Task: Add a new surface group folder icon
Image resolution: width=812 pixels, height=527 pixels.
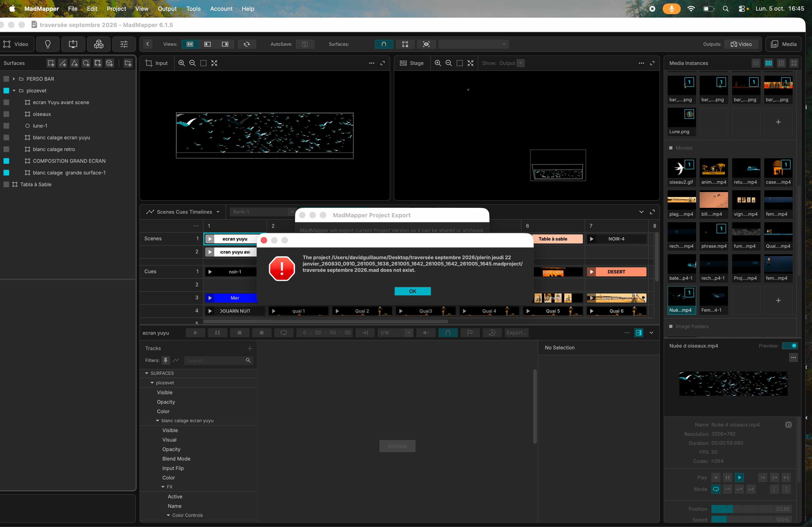Action: click(128, 63)
